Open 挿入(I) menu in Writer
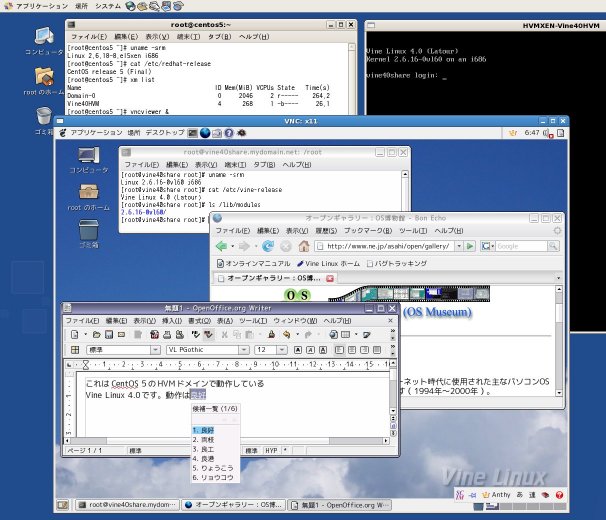This screenshot has width=606, height=520. pos(172,321)
